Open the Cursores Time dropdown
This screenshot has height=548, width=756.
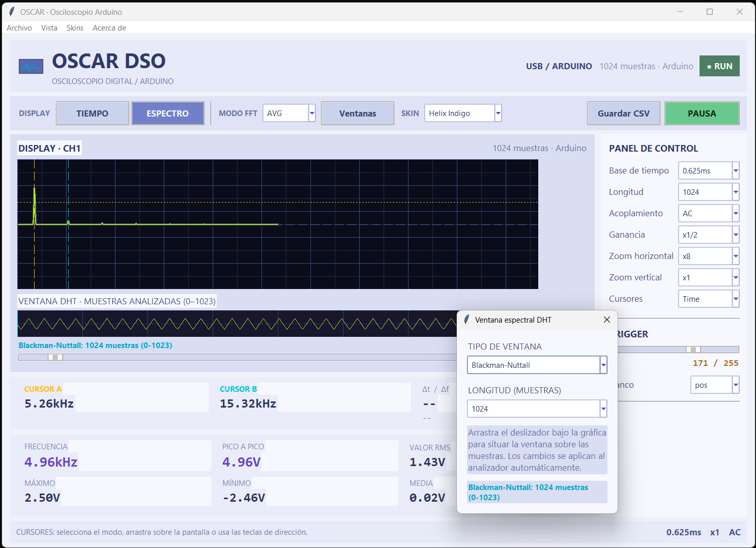click(709, 299)
